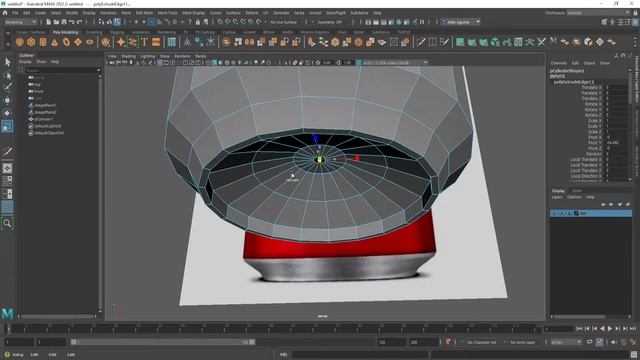Image resolution: width=640 pixels, height=360 pixels.
Task: Toggle the viewport grid display button
Action: coord(160,63)
